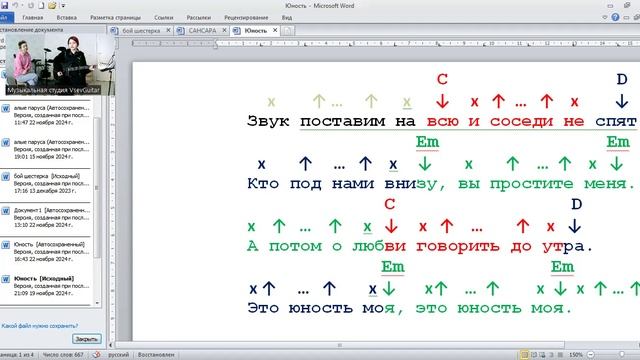Click Word icon beside бой шестерка [Исходный]
The width and height of the screenshot is (640, 360).
(6, 177)
